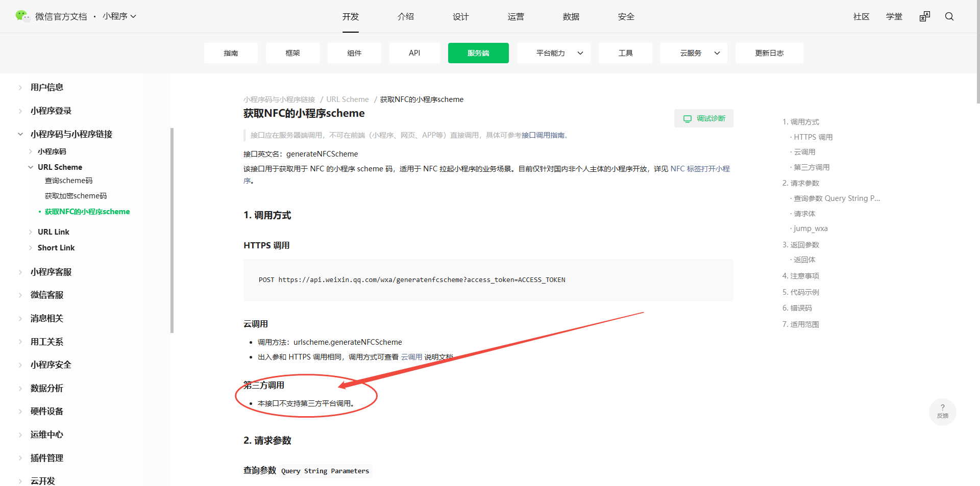Click the URL Scheme breadcrumb
This screenshot has width=980, height=486.
tap(348, 99)
